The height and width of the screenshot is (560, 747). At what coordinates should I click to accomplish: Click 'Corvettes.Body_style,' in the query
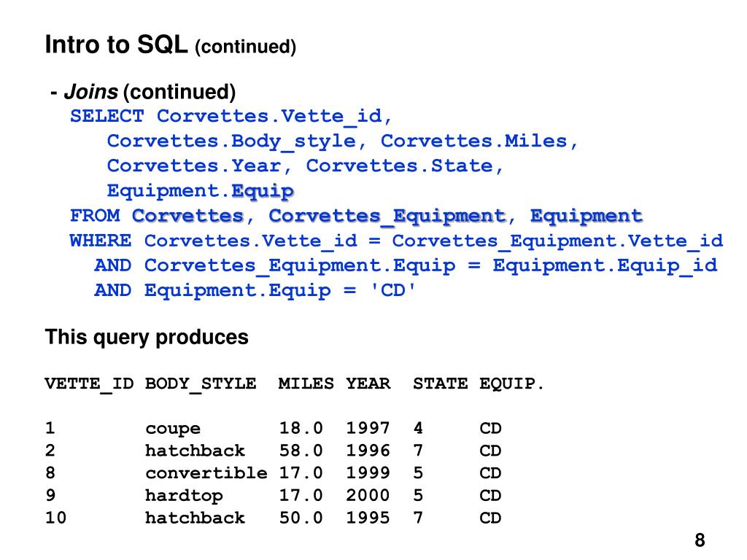tap(236, 141)
